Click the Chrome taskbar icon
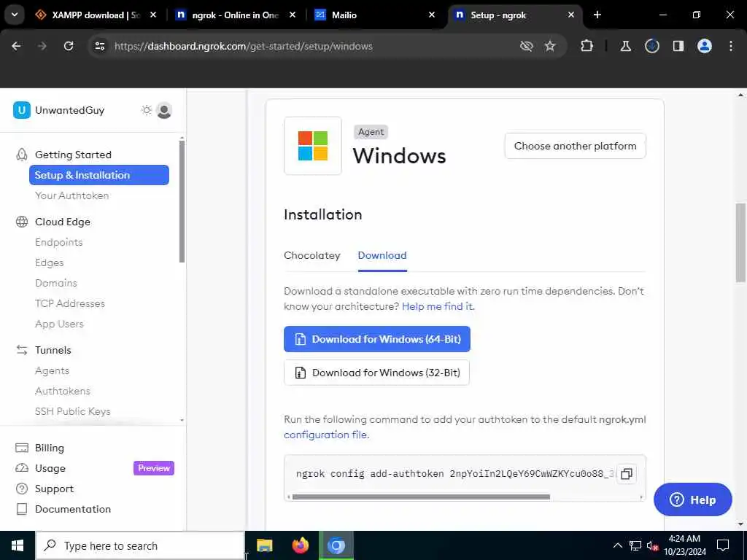 point(336,545)
